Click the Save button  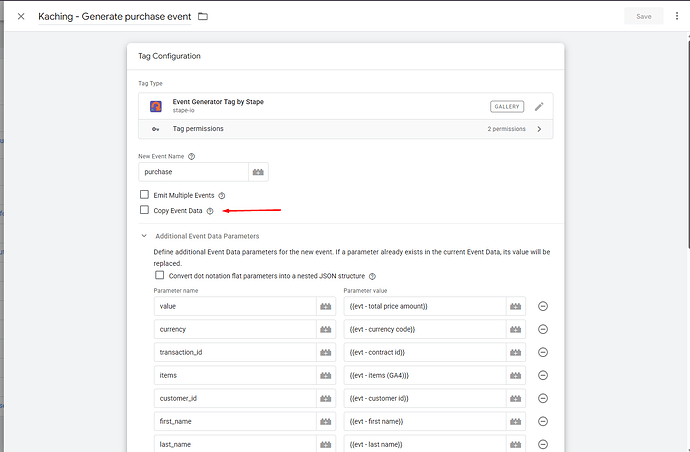[643, 16]
